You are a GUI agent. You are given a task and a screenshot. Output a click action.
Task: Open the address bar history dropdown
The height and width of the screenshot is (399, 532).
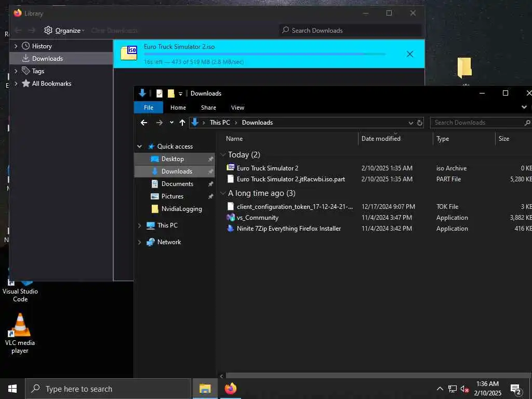tap(410, 123)
